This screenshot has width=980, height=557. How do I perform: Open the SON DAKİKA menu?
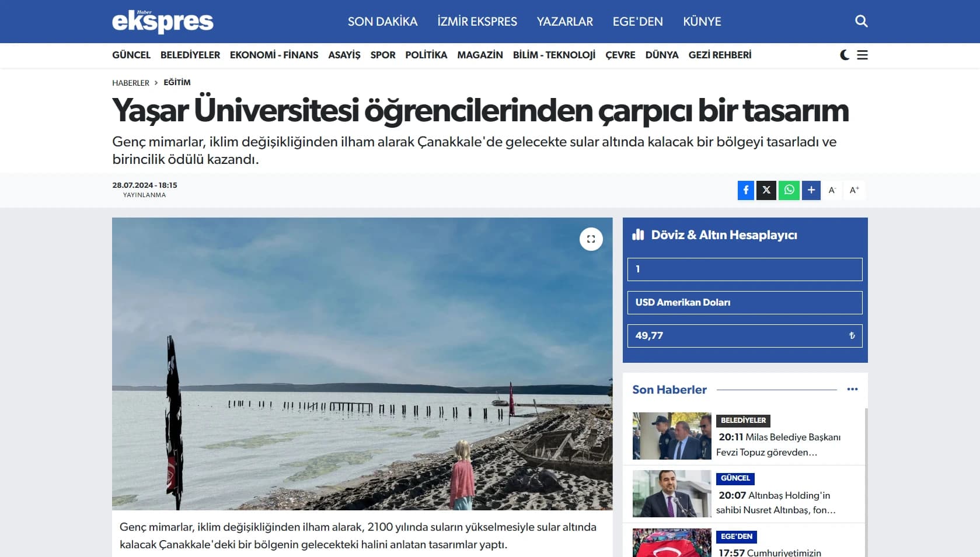382,22
